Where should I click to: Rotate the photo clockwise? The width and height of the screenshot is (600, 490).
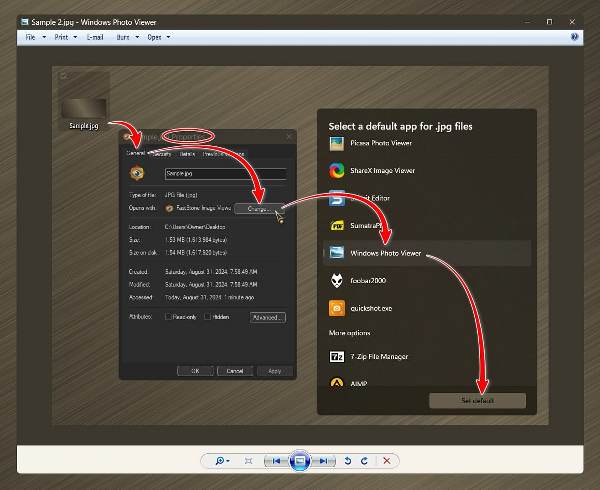tap(364, 461)
